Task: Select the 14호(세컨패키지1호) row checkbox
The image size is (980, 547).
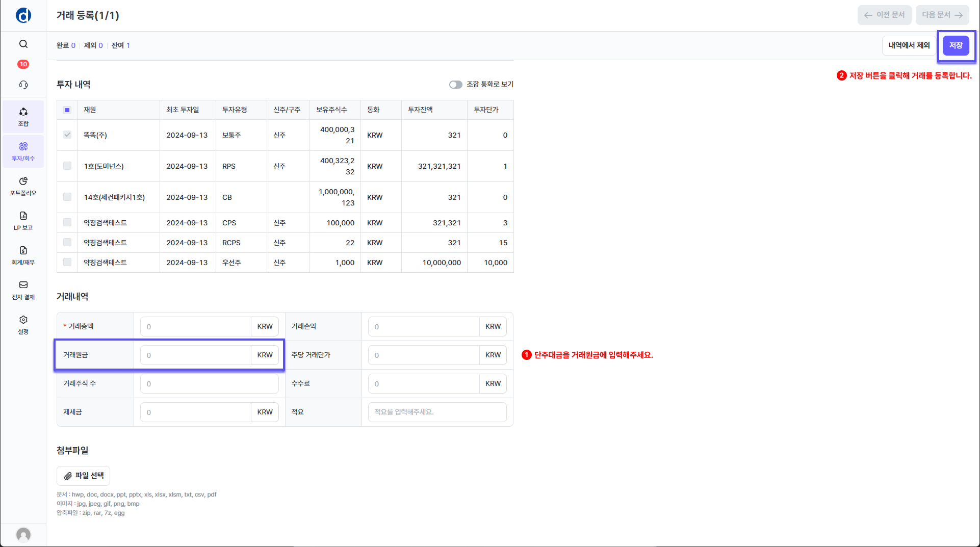Action: tap(67, 197)
